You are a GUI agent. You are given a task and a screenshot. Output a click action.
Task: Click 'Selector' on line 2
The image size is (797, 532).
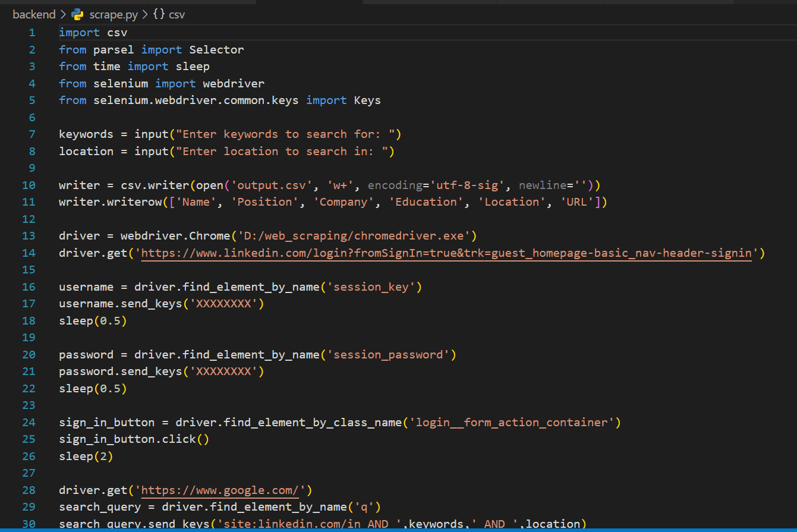coord(216,49)
